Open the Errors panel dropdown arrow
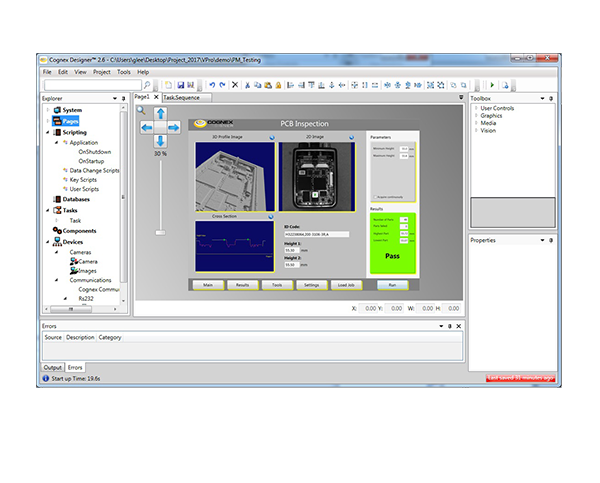Screen dimensions: 600x483 point(441,326)
